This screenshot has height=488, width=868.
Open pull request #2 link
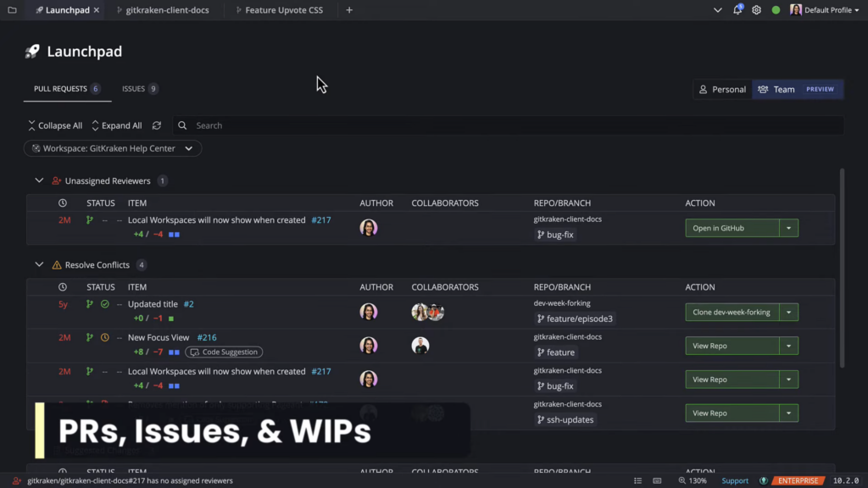189,304
